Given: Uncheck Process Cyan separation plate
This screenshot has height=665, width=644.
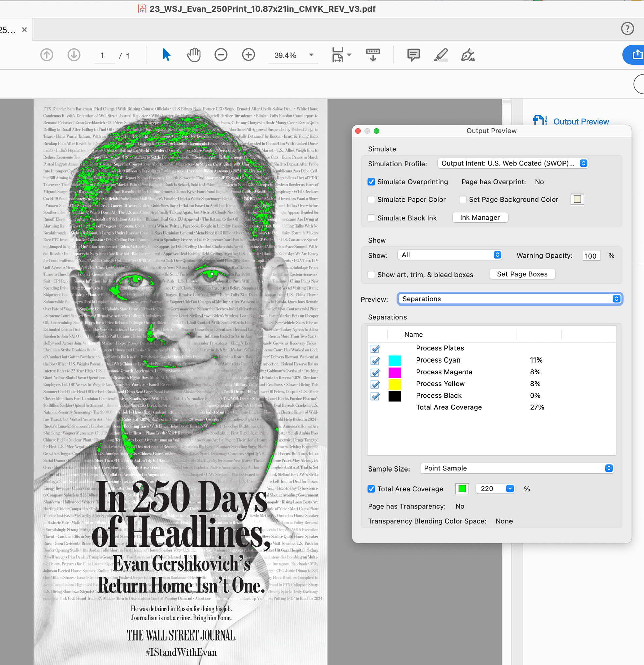Looking at the screenshot, I should point(375,361).
